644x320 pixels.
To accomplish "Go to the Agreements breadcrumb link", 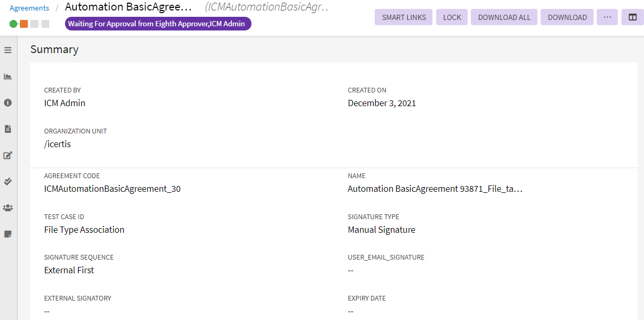I will [x=29, y=8].
